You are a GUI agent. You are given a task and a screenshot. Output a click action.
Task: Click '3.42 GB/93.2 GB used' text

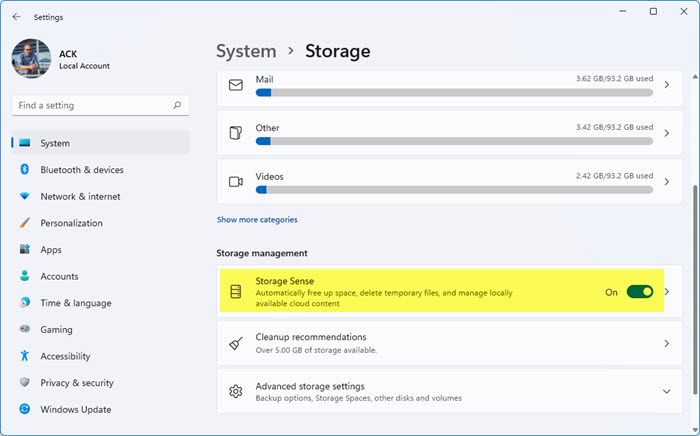pos(614,127)
